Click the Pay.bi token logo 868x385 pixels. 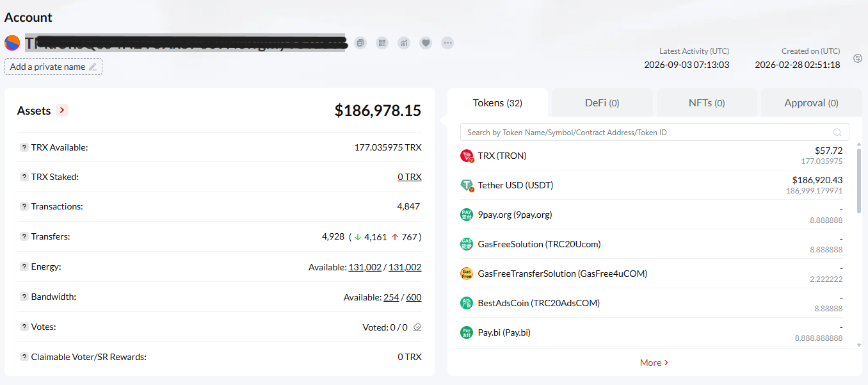(467, 332)
